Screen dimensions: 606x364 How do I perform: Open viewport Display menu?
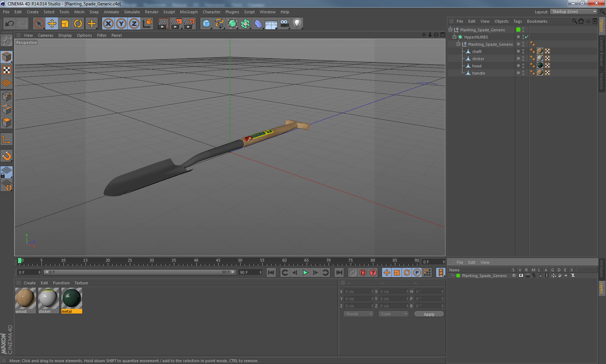coord(65,35)
